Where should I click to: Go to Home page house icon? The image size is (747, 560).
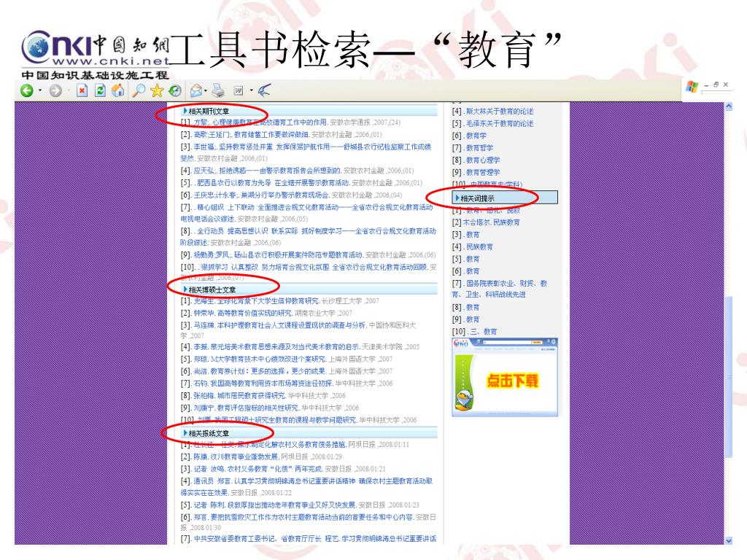pos(117,90)
